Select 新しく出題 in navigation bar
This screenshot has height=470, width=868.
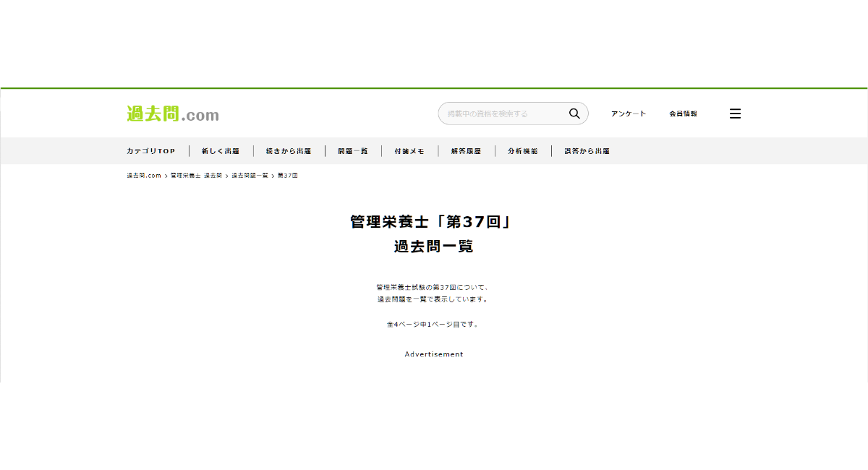[x=221, y=151]
